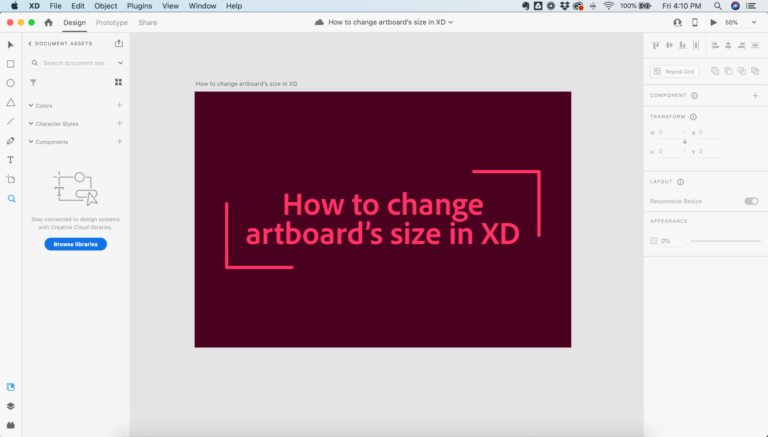The image size is (768, 437).
Task: Click the Browse libraries button
Action: point(75,244)
